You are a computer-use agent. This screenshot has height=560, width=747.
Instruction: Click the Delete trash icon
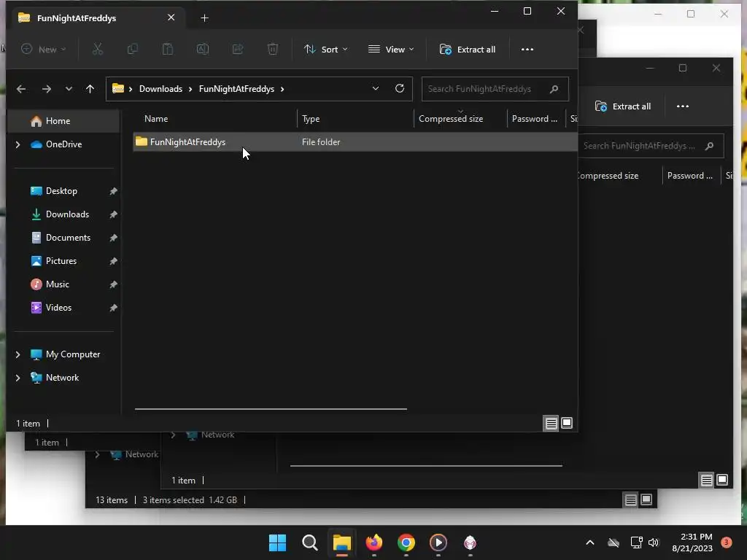tap(273, 49)
